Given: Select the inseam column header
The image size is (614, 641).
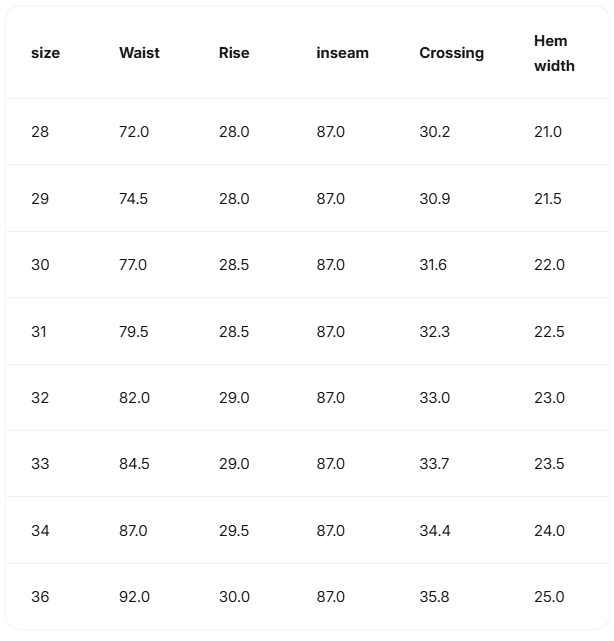Looking at the screenshot, I should 342,53.
